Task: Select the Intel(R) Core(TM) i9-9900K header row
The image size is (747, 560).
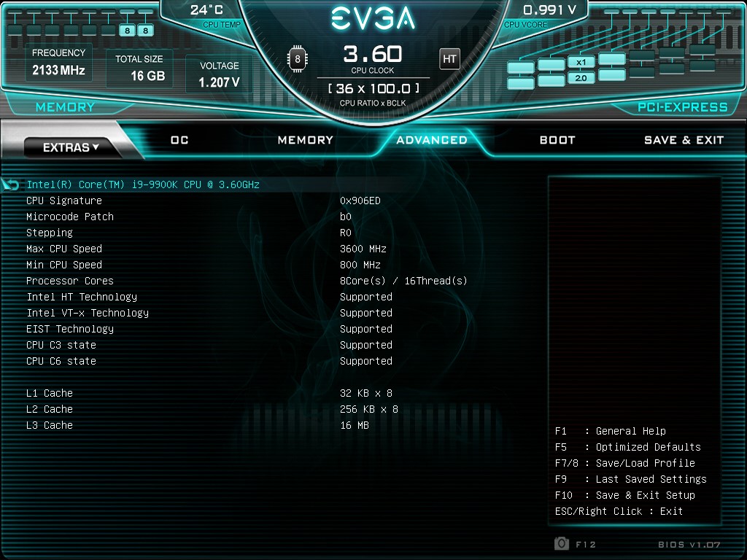Action: [x=143, y=184]
